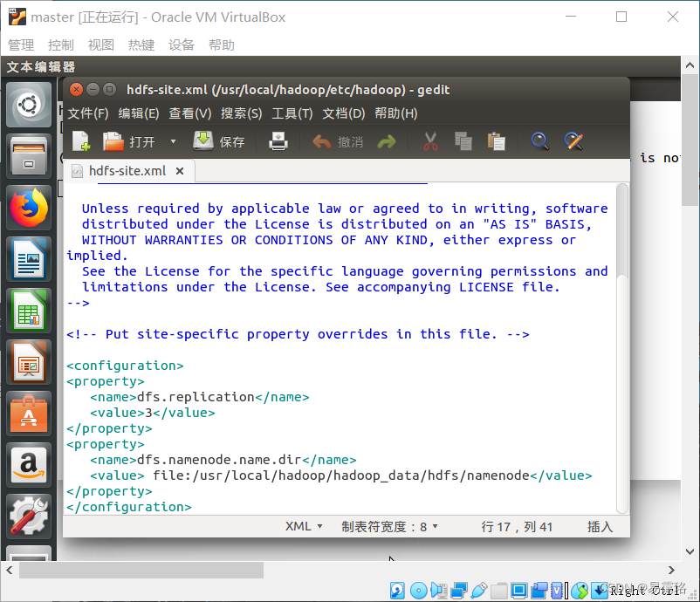
Task: Open the 工具(T) menu
Action: [x=292, y=113]
